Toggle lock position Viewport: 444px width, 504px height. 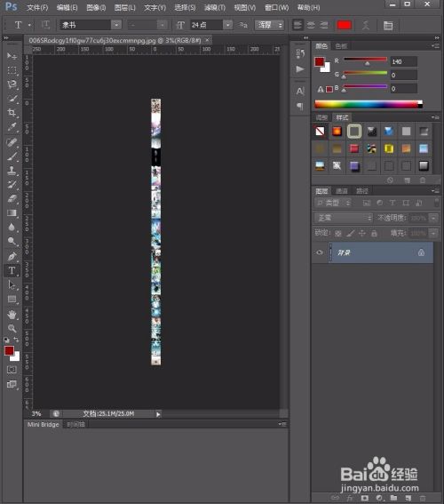(x=362, y=234)
